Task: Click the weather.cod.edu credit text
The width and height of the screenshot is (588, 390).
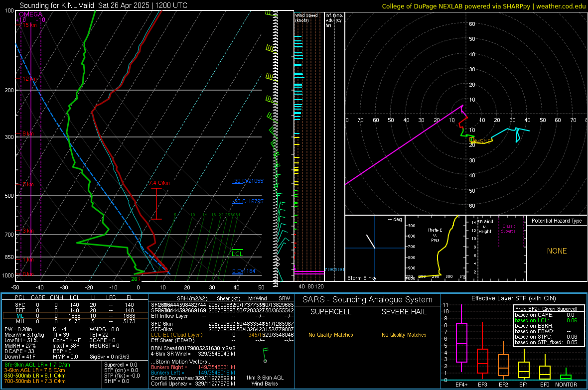Action: point(561,6)
